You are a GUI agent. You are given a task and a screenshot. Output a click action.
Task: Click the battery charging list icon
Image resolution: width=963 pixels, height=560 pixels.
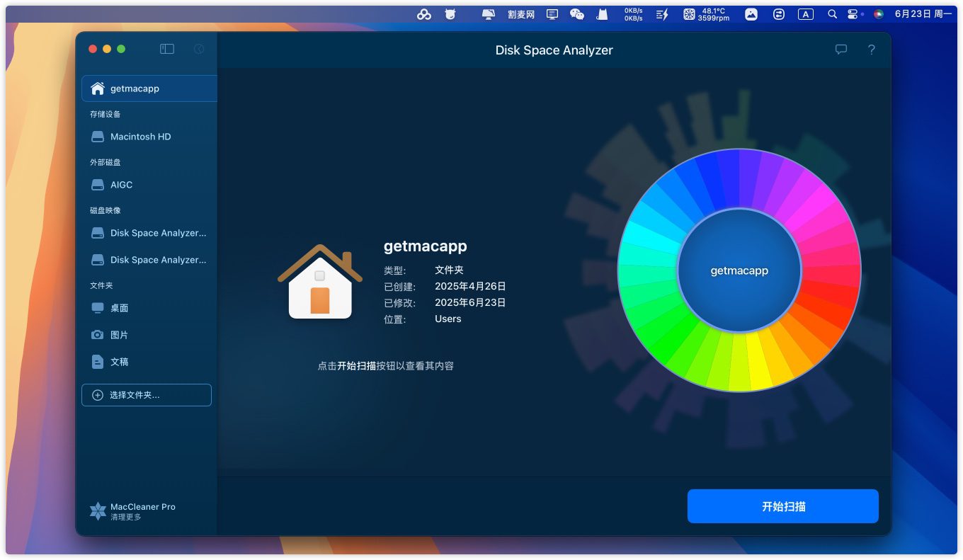(x=662, y=14)
